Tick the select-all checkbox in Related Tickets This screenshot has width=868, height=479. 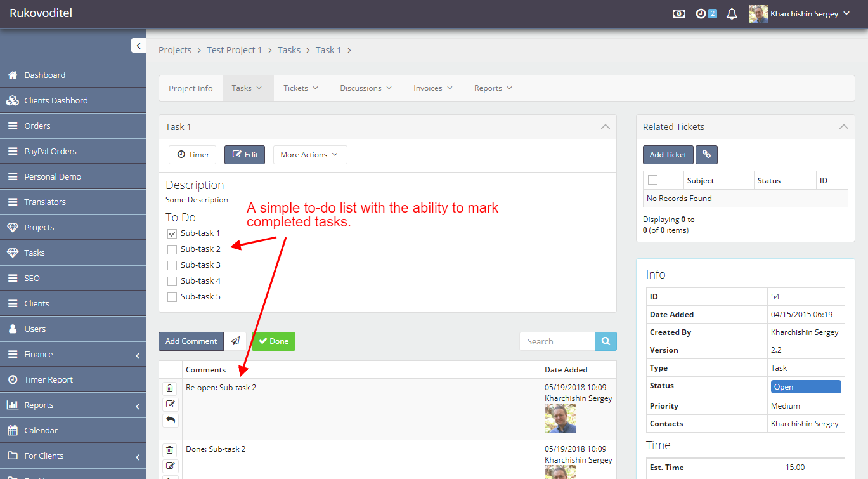[x=652, y=180]
